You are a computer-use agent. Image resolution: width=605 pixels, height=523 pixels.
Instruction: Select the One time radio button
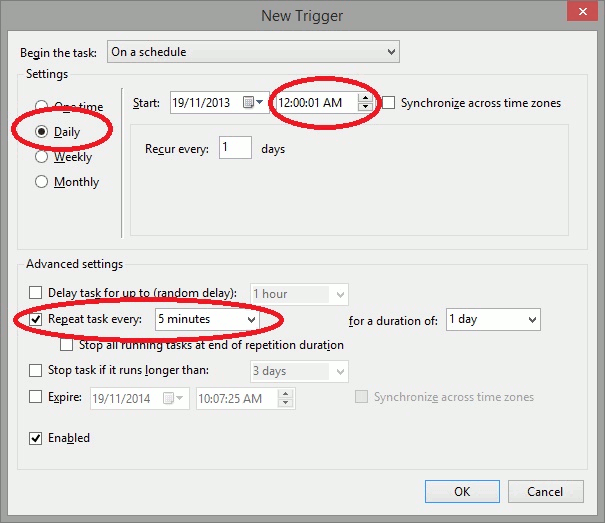[x=42, y=107]
